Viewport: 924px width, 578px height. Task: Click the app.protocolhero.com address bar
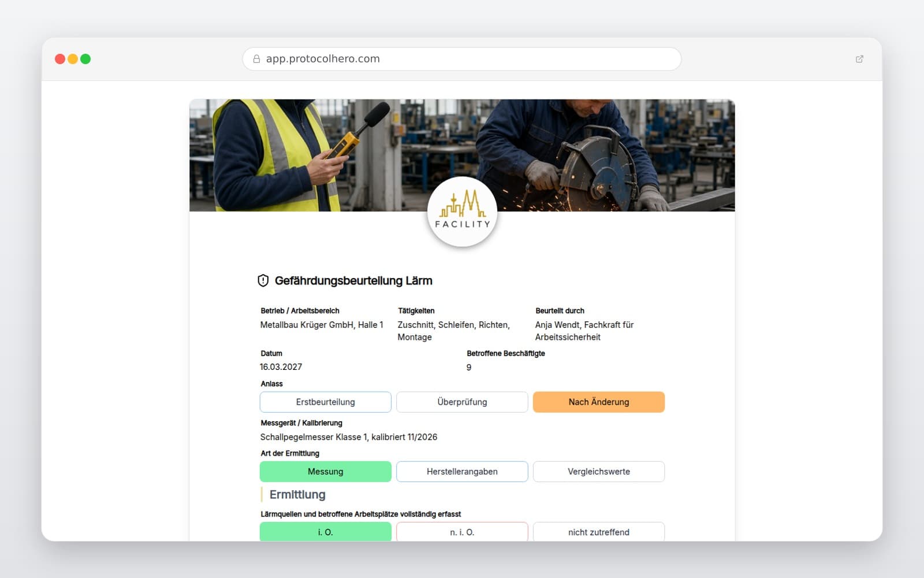(462, 59)
